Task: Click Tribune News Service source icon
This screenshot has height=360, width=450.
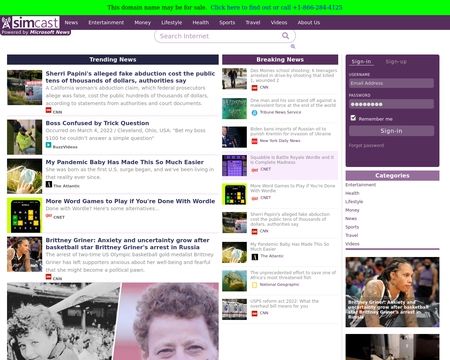Action: tap(255, 113)
